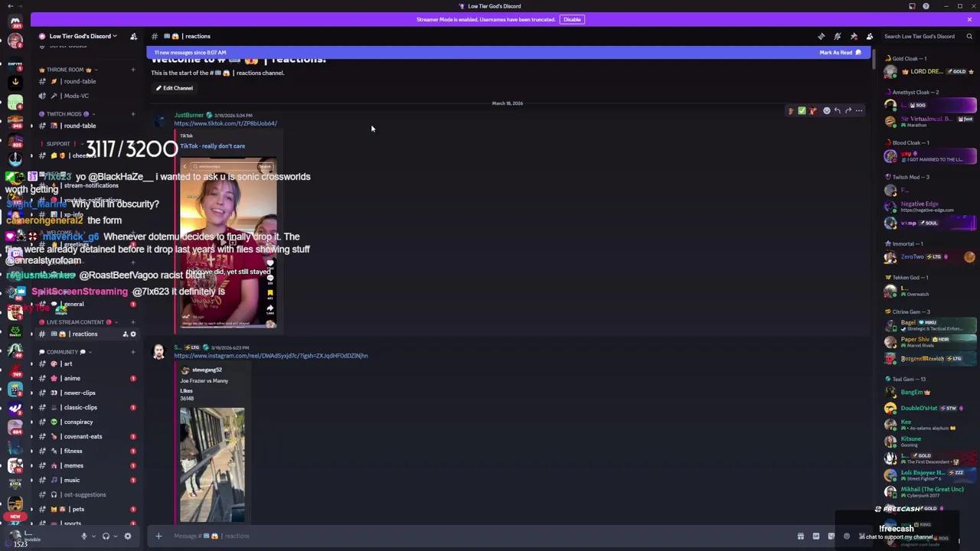Focus the message input field
The width and height of the screenshot is (980, 551).
[479, 536]
